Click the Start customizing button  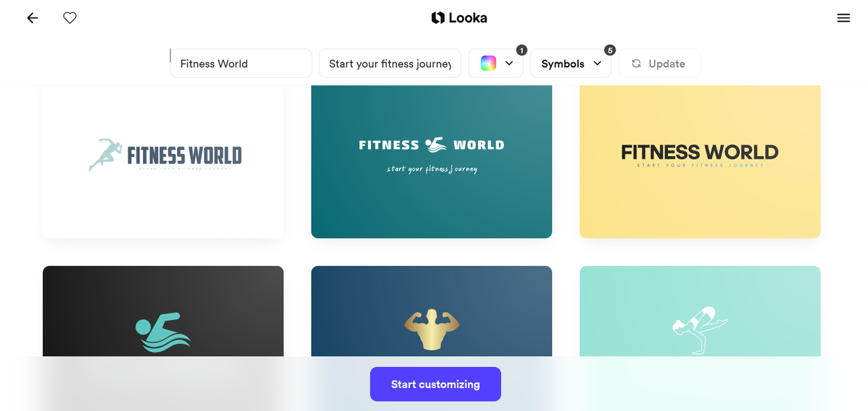coord(435,384)
